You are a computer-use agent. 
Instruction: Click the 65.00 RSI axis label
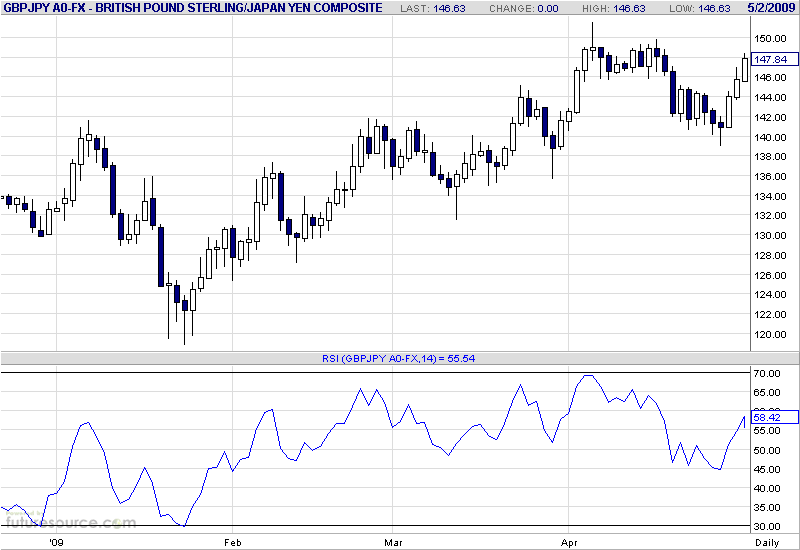pos(767,393)
